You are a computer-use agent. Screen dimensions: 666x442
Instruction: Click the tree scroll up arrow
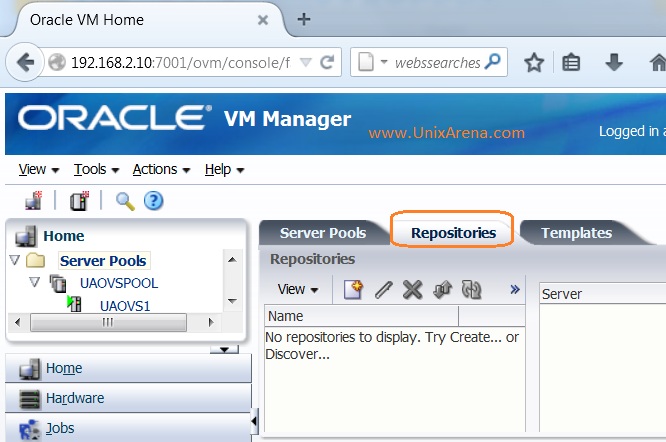click(x=232, y=259)
